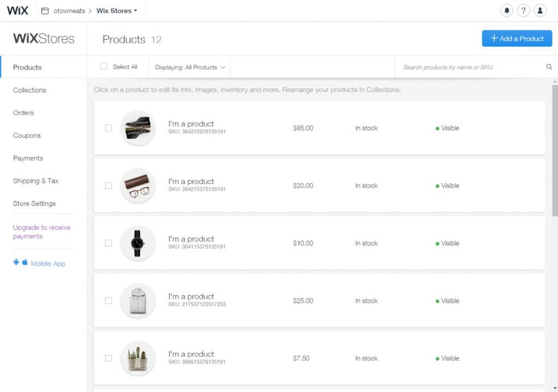Viewport: 558px width, 392px height.
Task: Click Visible status on the $7.50 row
Action: (448, 359)
